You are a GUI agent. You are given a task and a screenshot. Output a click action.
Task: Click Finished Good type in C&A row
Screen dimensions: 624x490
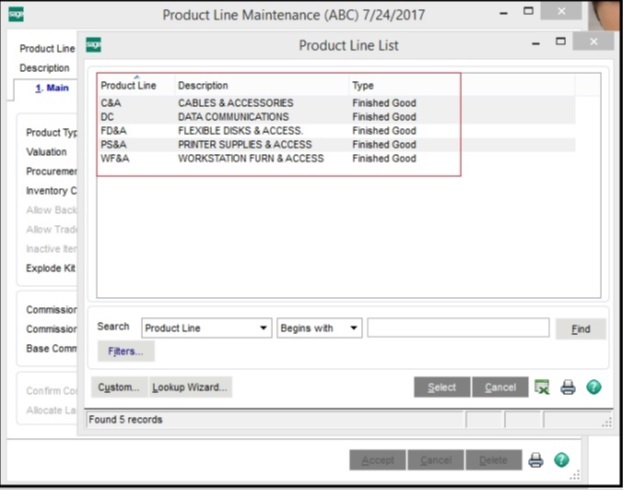coord(384,103)
